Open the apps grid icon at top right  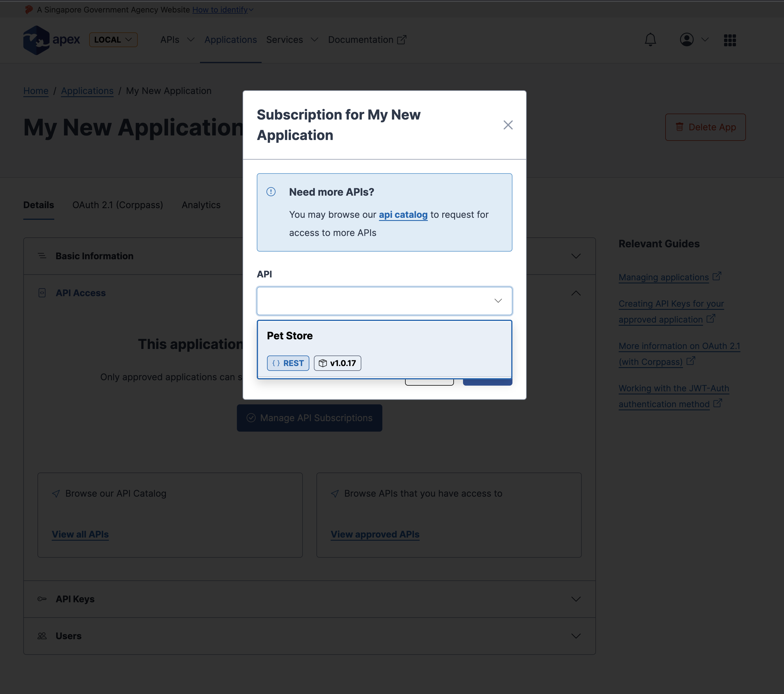pos(730,39)
